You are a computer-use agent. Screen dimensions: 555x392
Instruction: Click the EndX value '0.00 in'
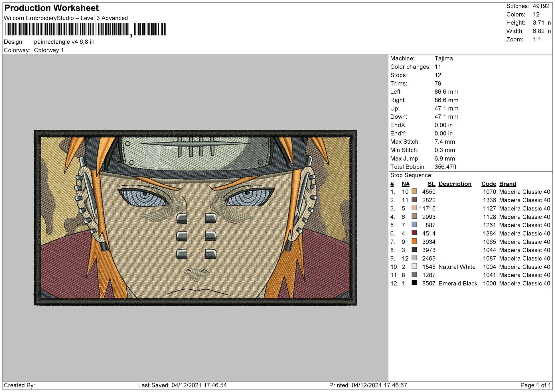click(443, 125)
